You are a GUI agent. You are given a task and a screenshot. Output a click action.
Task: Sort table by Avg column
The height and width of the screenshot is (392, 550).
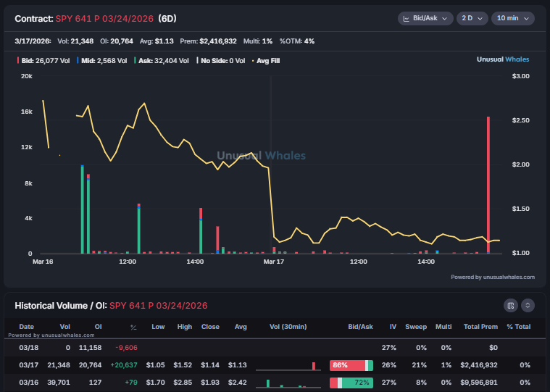tap(241, 327)
